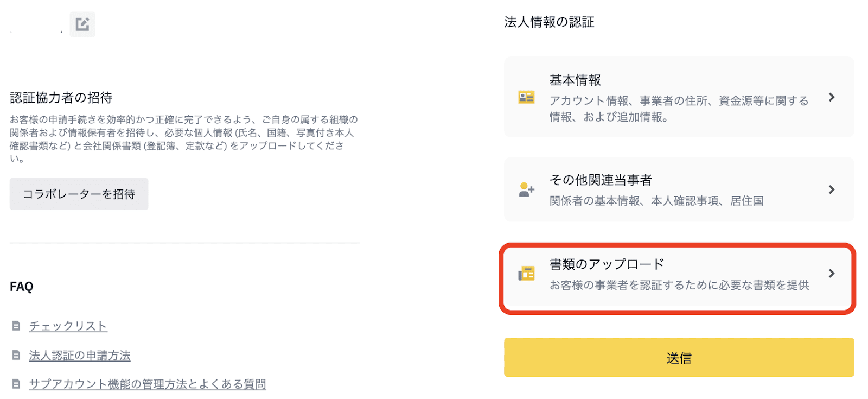Click the file icon beside チェックリスト
868x399 pixels.
coord(16,326)
